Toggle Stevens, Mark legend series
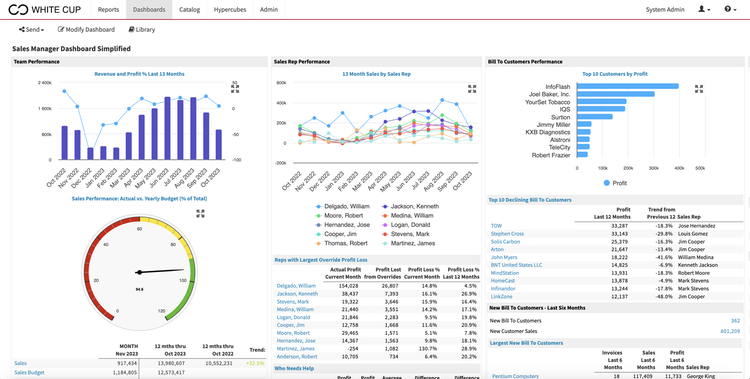The height and width of the screenshot is (379, 750). point(406,234)
